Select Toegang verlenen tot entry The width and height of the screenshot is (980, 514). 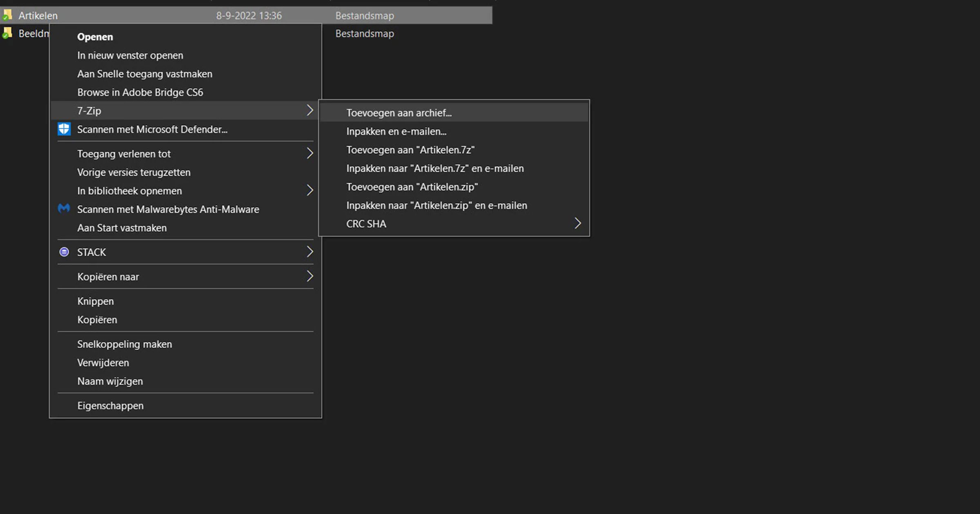tap(185, 154)
